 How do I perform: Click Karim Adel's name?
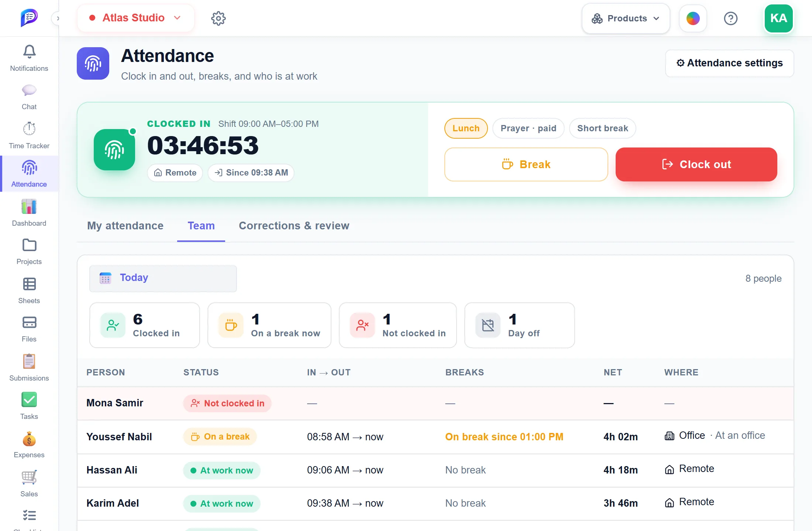(x=113, y=503)
